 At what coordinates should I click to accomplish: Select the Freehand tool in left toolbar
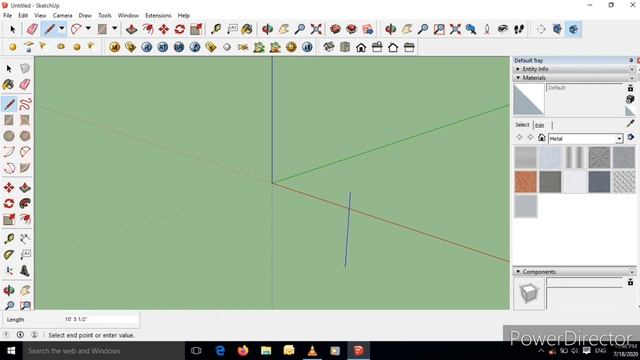tap(25, 104)
